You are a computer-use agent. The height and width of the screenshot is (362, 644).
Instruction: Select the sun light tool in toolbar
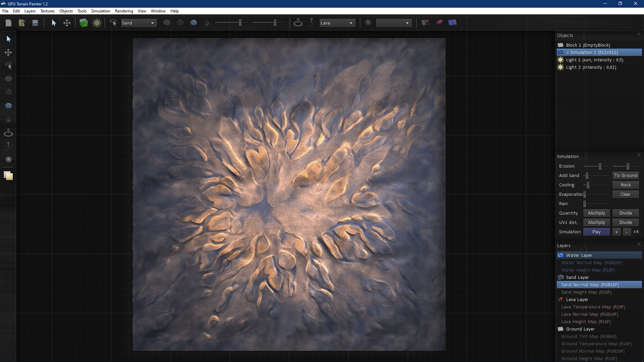tap(97, 22)
